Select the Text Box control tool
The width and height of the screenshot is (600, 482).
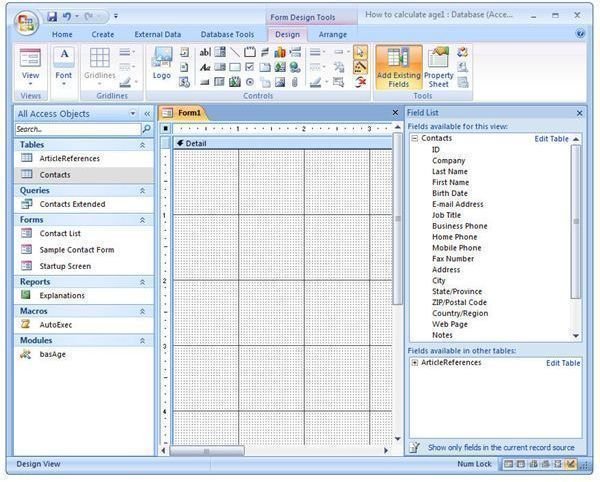coord(205,52)
